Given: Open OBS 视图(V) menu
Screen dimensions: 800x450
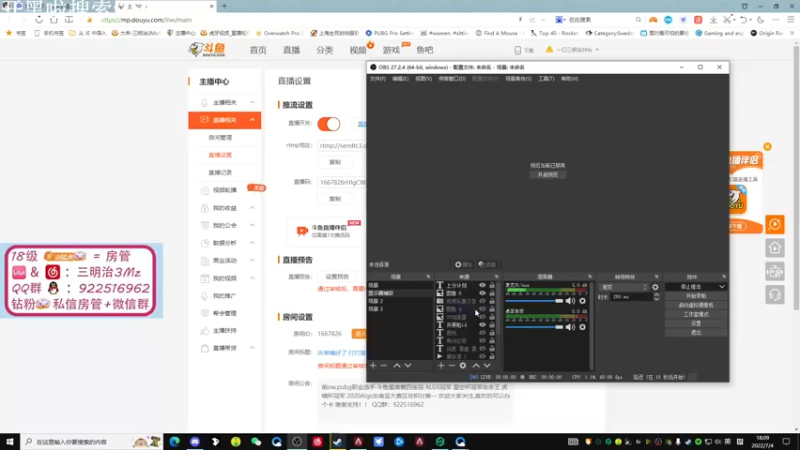Looking at the screenshot, I should click(423, 79).
